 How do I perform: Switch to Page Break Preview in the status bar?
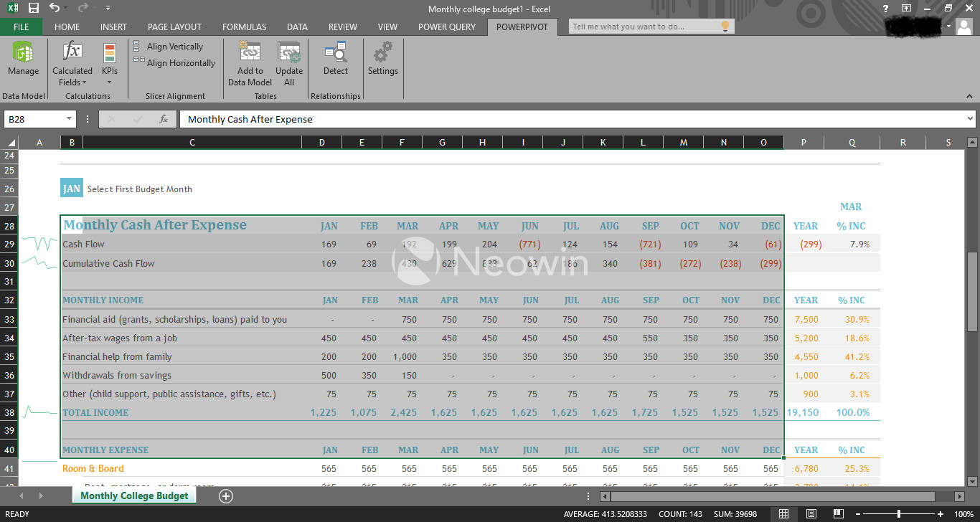838,514
